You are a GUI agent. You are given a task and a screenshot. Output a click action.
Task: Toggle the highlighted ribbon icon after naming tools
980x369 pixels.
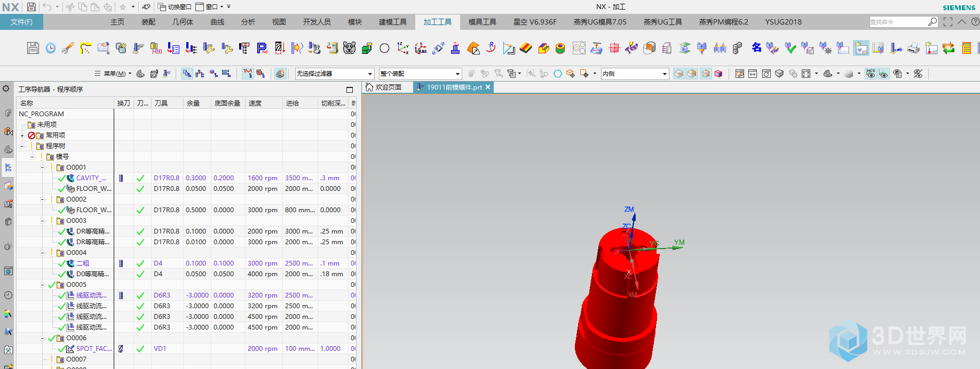click(x=861, y=48)
